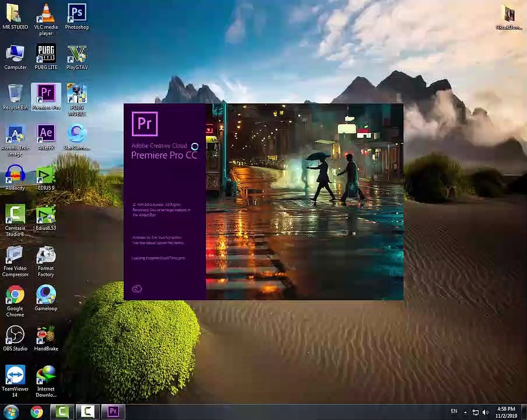This screenshot has height=420, width=527.
Task: Open the top-right desktop file icon
Action: coord(509,17)
